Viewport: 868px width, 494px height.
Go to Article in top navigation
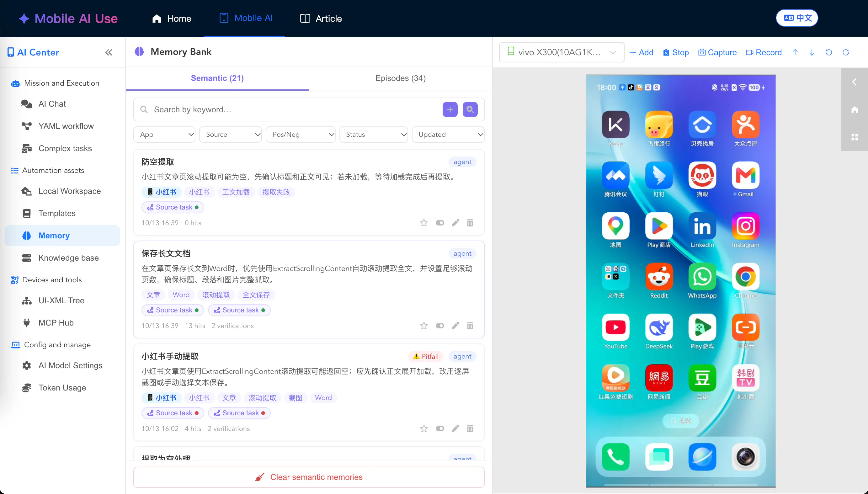click(321, 18)
